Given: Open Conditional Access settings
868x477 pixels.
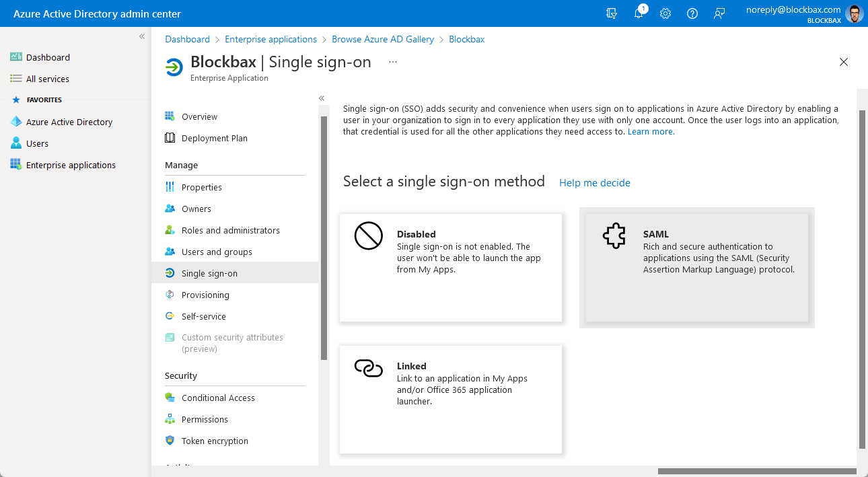Looking at the screenshot, I should click(218, 398).
